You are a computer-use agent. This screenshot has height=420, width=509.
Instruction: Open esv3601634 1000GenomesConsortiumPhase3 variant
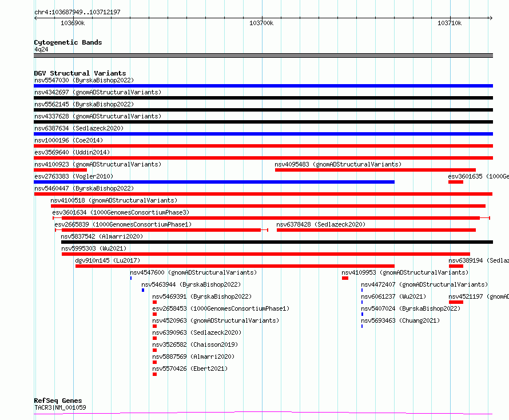pos(121,212)
